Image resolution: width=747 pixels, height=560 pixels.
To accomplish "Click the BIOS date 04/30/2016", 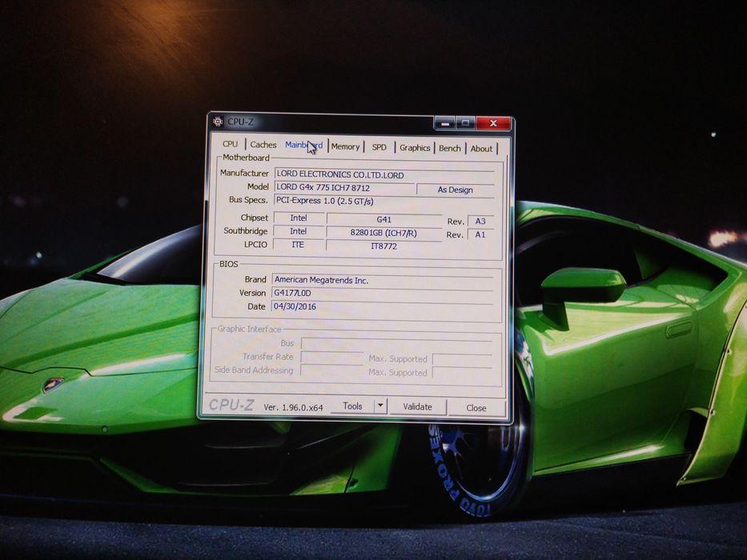I will [382, 306].
